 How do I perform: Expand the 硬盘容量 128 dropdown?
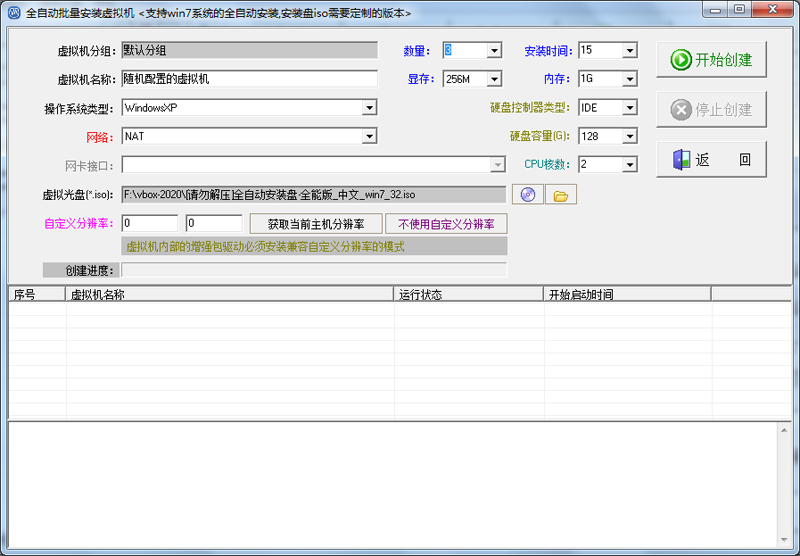click(630, 136)
